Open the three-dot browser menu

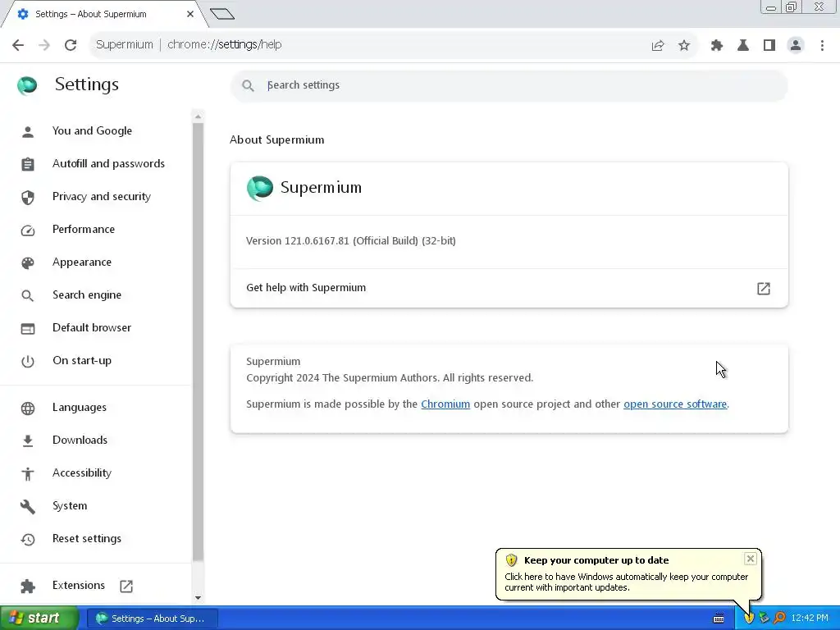pos(822,46)
